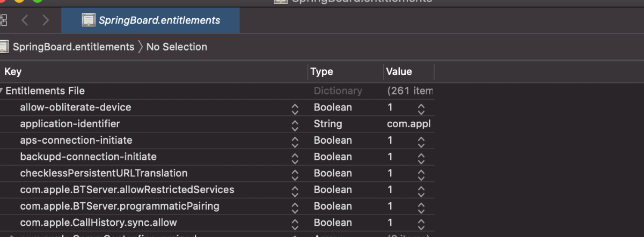Viewport: 644px width, 237px height.
Task: Select the backupd-connection-initiate key
Action: [88, 157]
